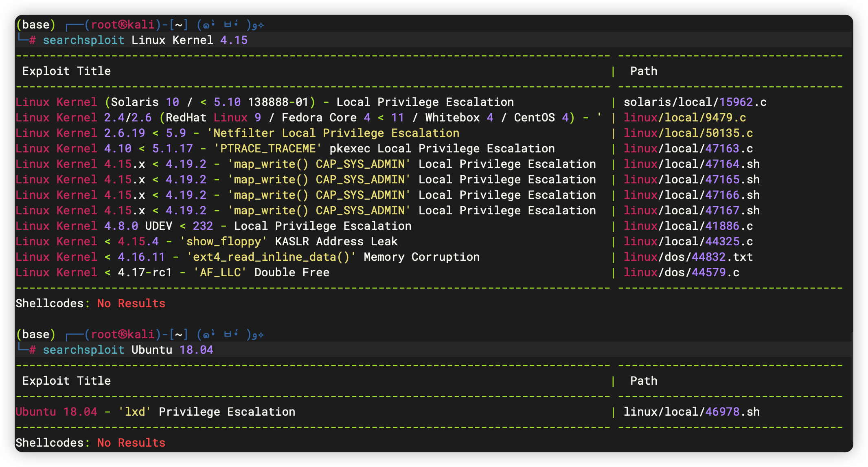
Task: Click the 'map_write()' title beside linux/local/47164.sh
Action: coord(306,164)
